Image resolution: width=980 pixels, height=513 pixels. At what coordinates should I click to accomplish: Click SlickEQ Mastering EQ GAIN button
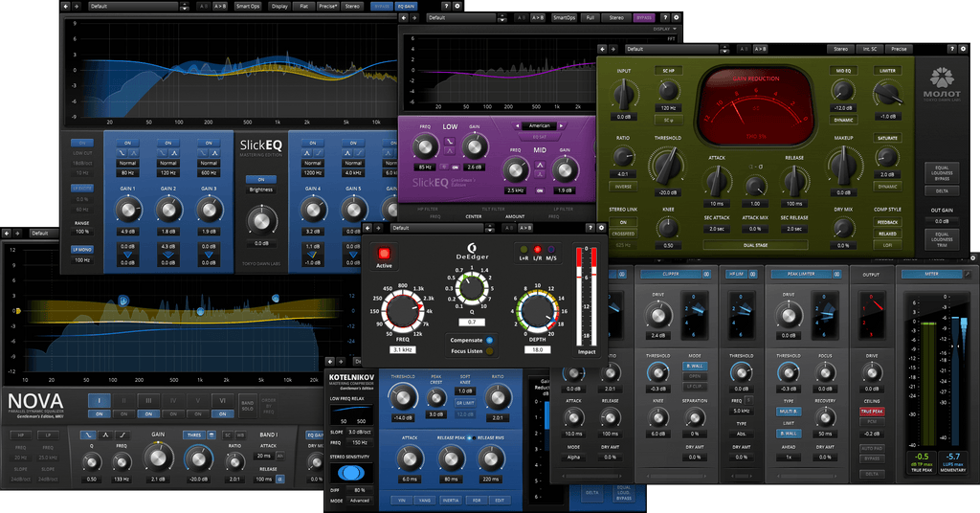406,7
